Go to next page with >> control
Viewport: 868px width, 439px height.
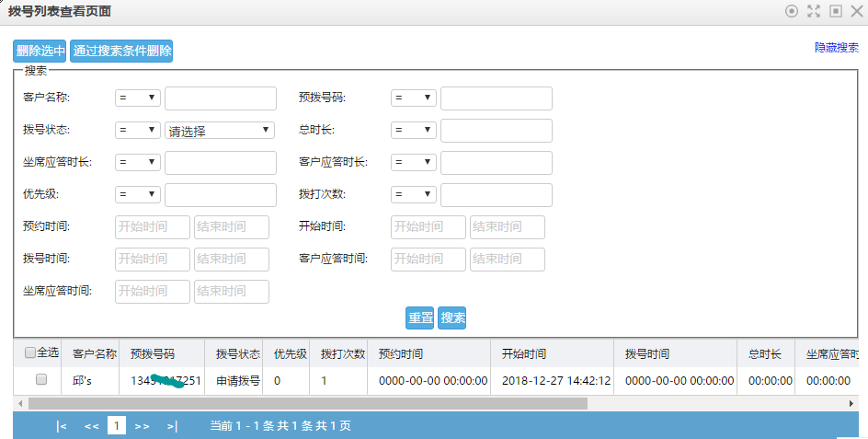pos(143,426)
